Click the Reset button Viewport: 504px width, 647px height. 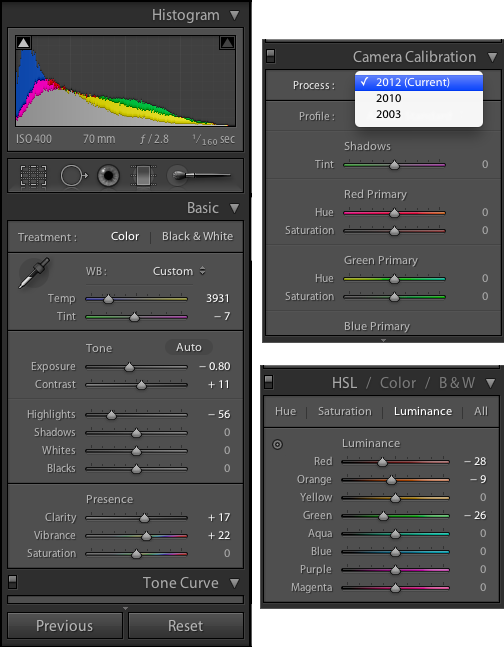tap(186, 626)
